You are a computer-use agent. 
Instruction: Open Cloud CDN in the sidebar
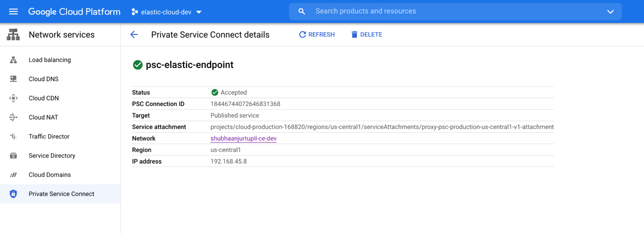(x=60, y=98)
